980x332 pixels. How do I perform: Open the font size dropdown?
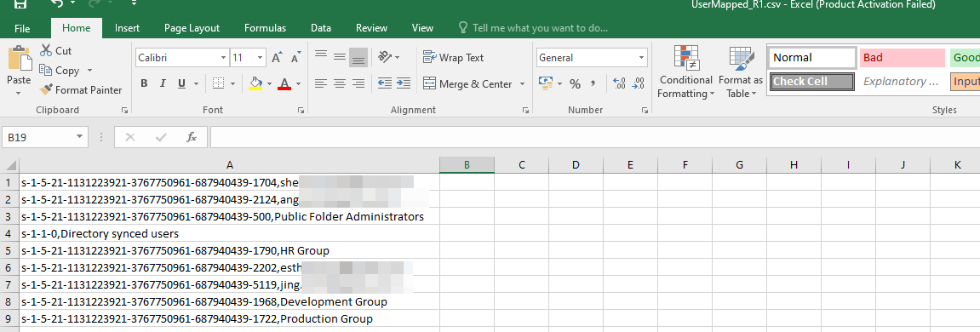[x=260, y=58]
